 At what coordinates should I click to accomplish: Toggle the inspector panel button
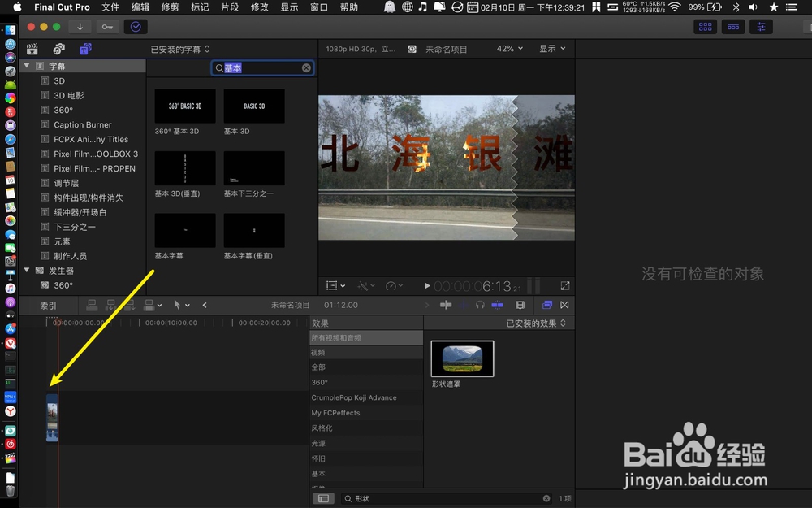(761, 27)
